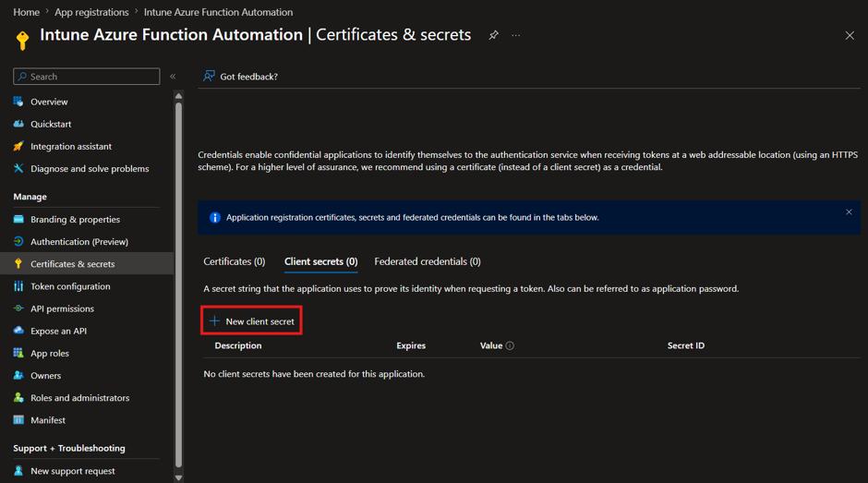Viewport: 868px width, 483px height.
Task: Click the Diagnose and solve problems wrench icon
Action: (18, 168)
